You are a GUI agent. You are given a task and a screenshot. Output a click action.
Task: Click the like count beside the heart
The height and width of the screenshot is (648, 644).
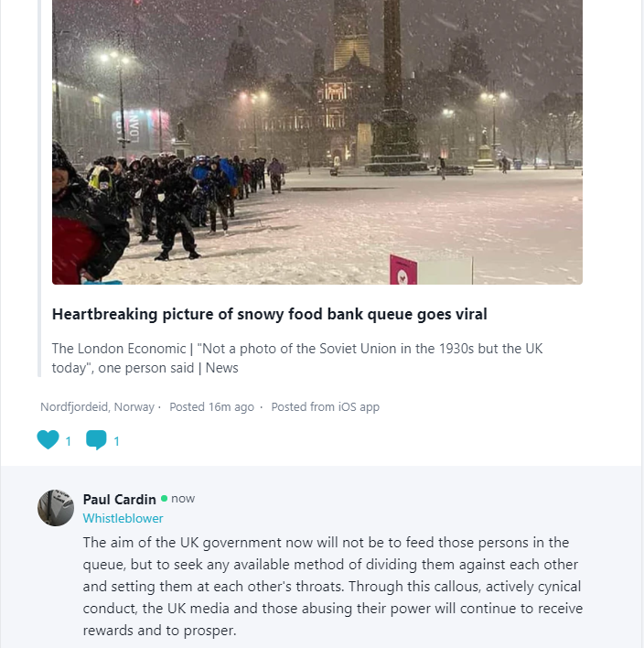68,441
